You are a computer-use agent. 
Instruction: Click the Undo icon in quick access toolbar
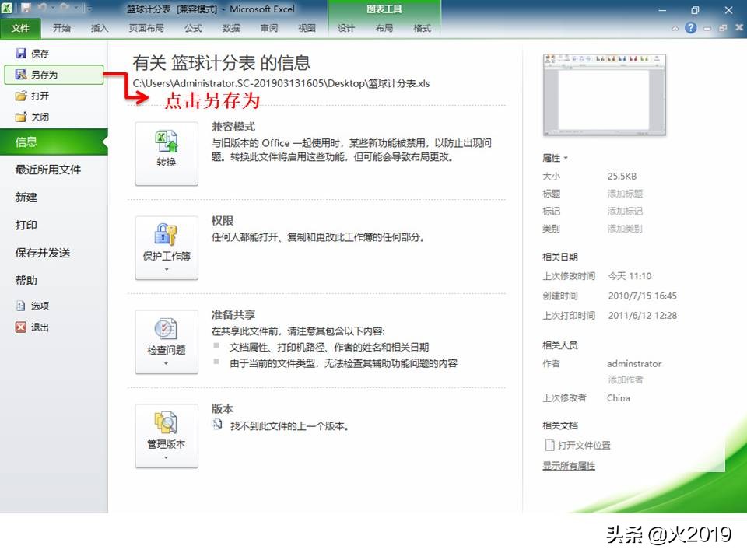click(42, 9)
